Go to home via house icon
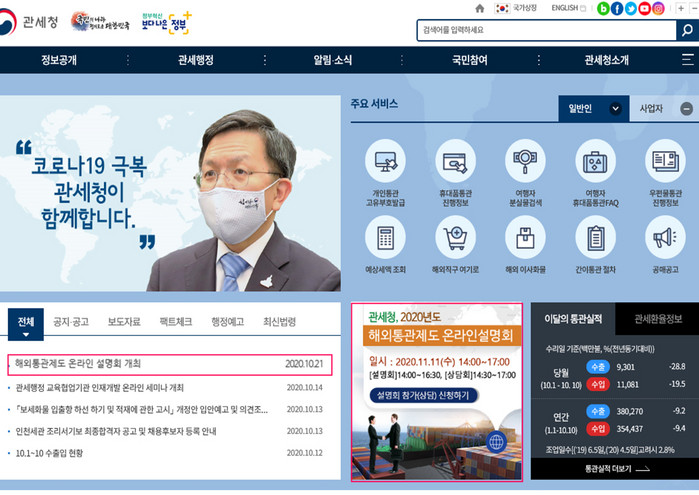This screenshot has height=495, width=699. click(x=479, y=8)
